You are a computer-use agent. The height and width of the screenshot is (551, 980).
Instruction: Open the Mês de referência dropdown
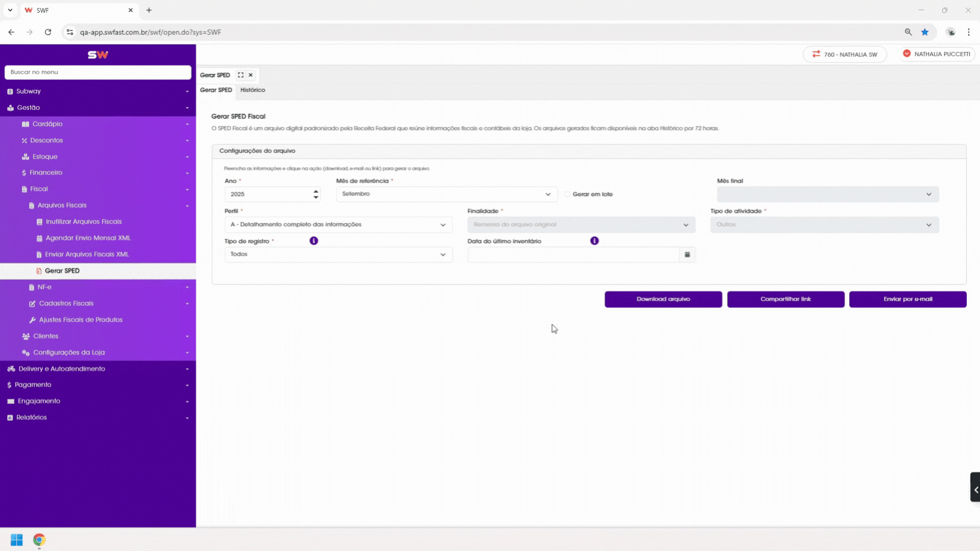tap(447, 194)
